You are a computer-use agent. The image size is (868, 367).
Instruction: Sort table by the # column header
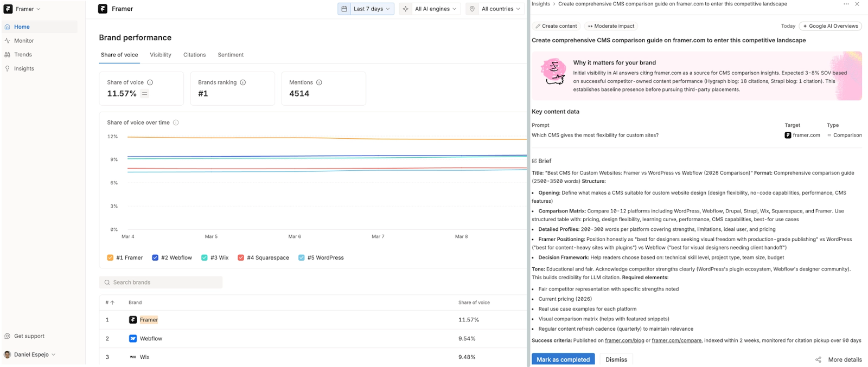(110, 302)
